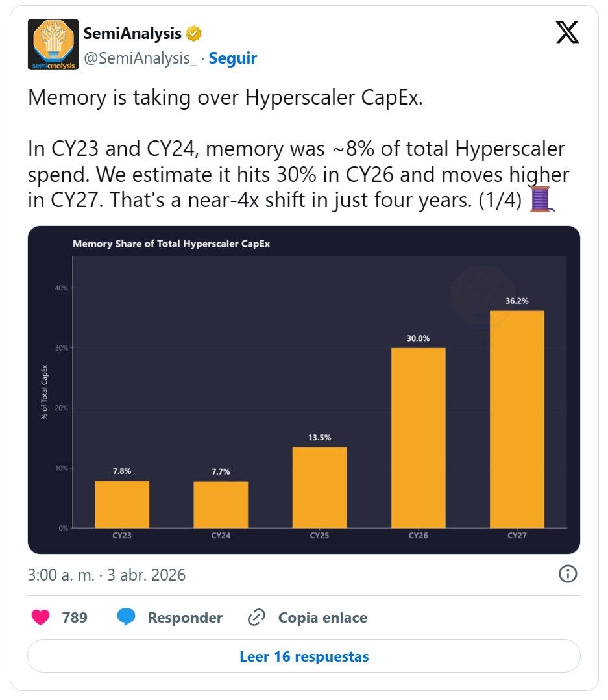Click the @SemiAnalysis_ handle
Viewport: 608px width, 700px height.
140,58
